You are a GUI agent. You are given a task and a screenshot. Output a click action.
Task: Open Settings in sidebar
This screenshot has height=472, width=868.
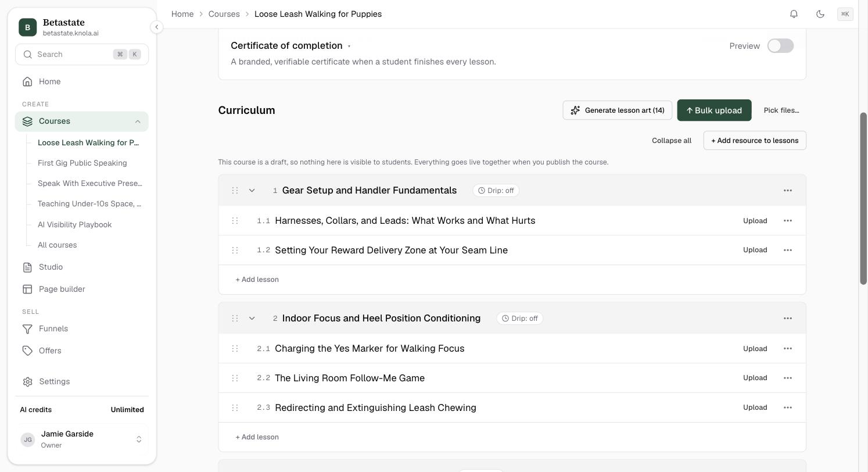(82, 382)
